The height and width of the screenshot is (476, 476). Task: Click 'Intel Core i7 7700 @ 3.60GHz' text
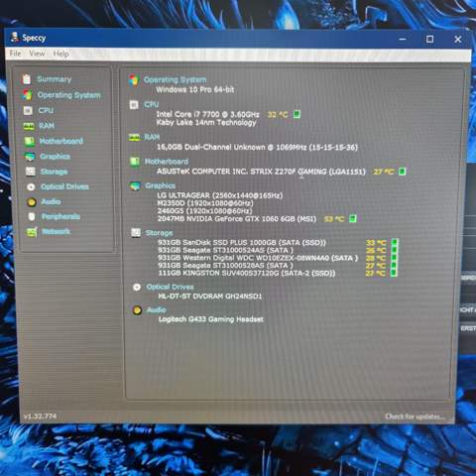[207, 114]
